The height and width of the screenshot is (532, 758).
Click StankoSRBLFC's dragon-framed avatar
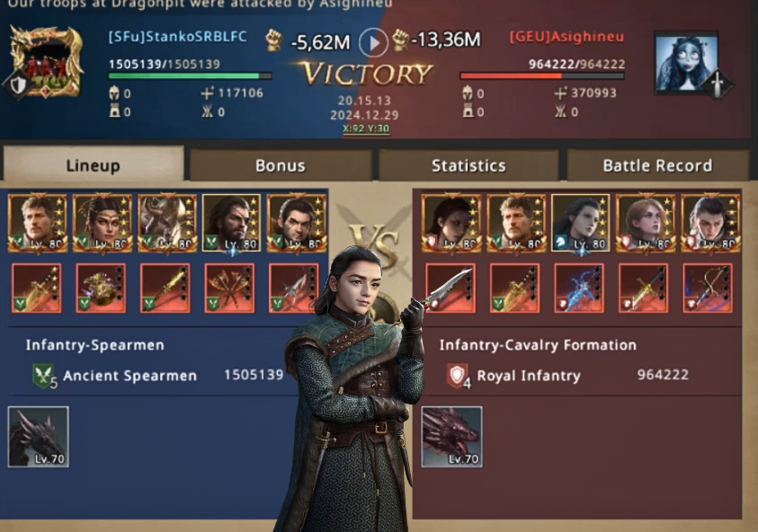[46, 61]
